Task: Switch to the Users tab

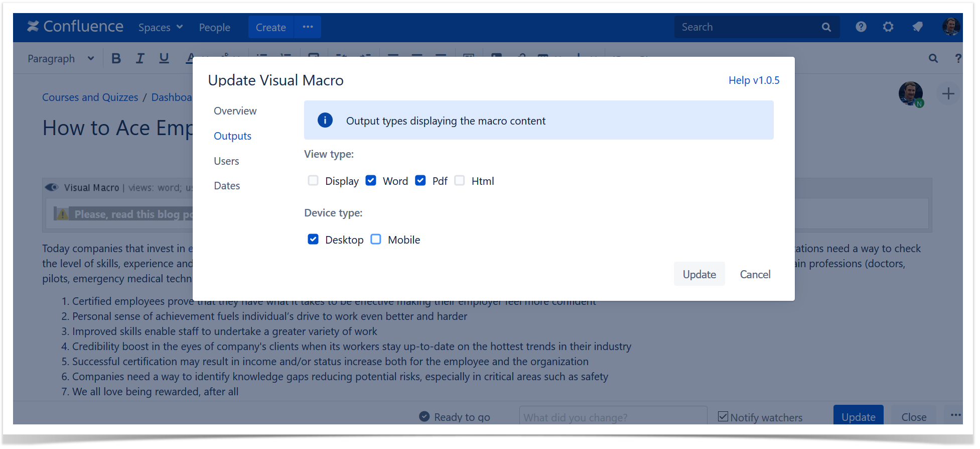Action: (x=226, y=161)
